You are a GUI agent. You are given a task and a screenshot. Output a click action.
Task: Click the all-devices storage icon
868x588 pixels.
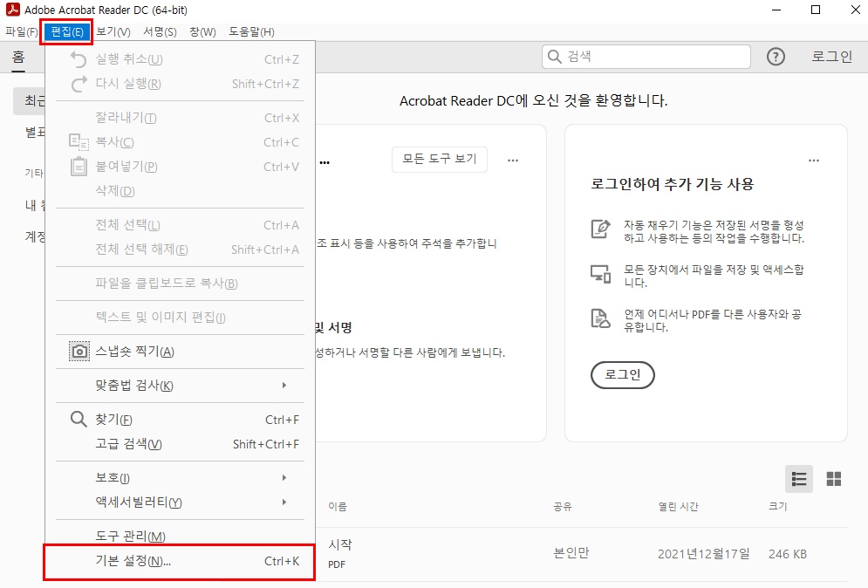pos(601,274)
